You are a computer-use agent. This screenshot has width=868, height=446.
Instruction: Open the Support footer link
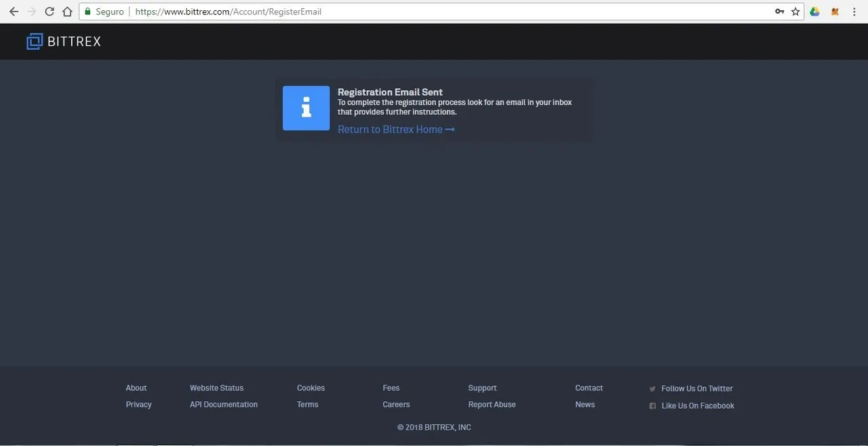tap(482, 388)
